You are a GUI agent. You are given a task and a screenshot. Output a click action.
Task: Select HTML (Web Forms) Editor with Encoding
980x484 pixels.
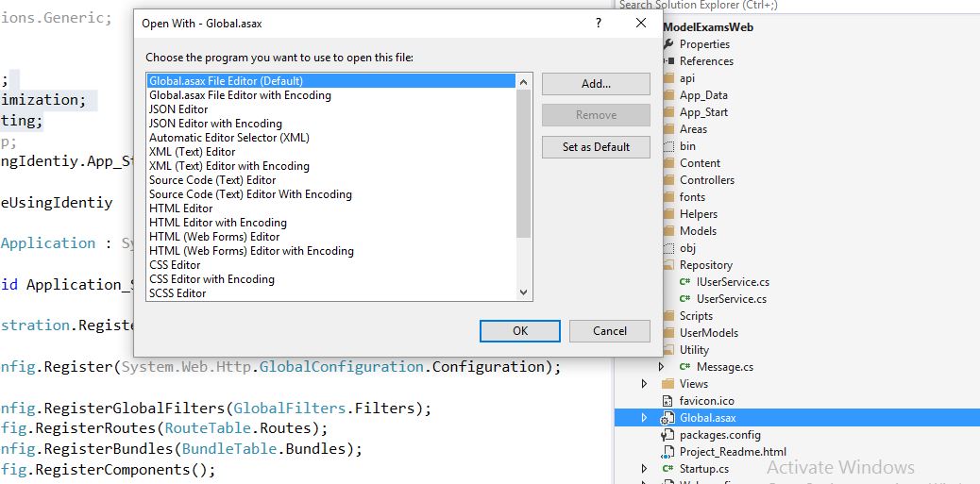point(251,251)
